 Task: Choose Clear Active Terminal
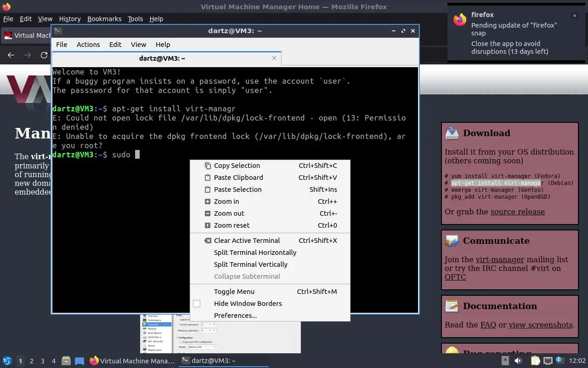click(270, 241)
